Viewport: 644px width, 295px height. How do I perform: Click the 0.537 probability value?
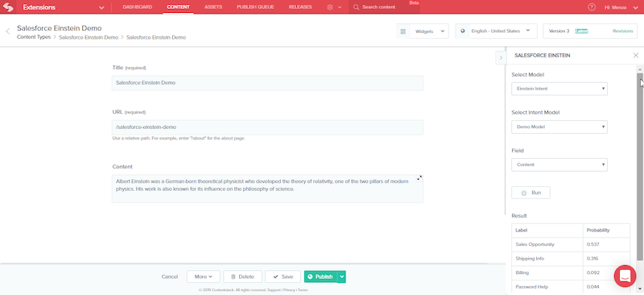592,244
